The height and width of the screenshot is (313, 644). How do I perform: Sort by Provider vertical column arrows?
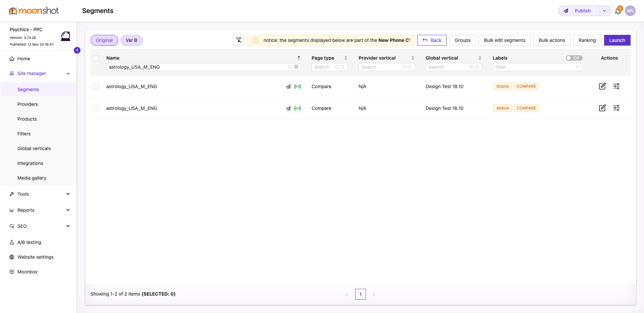413,58
